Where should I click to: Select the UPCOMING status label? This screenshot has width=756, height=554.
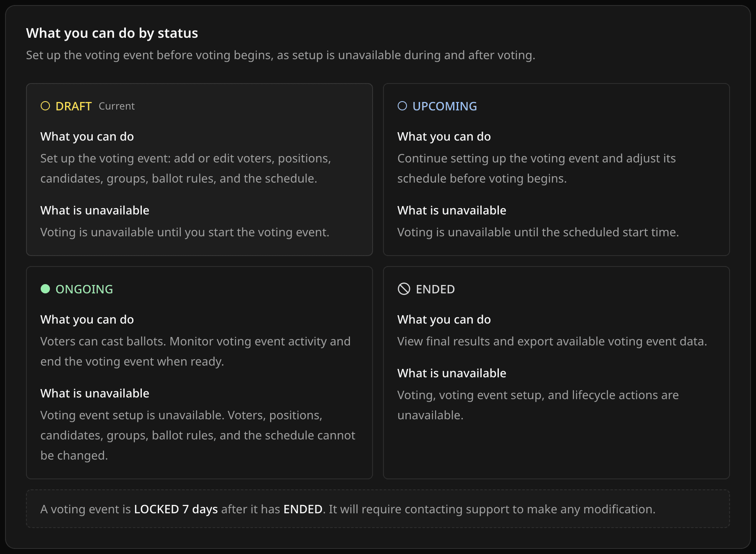pyautogui.click(x=445, y=106)
